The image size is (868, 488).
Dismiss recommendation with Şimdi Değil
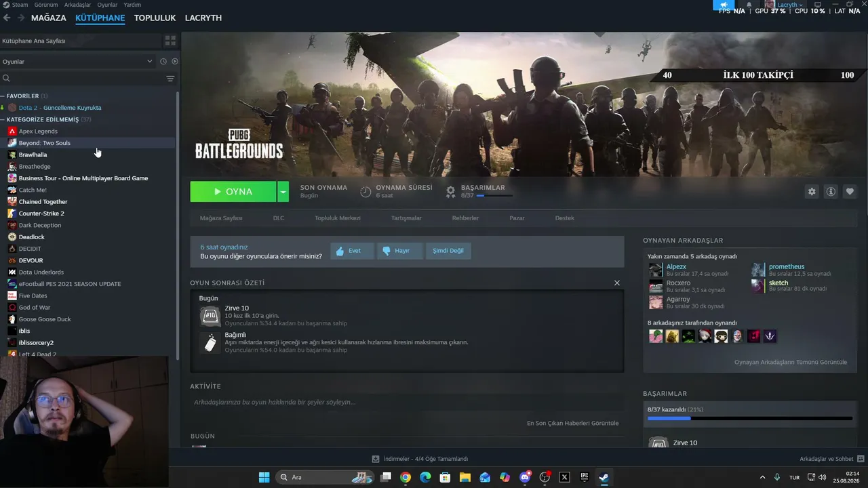click(448, 251)
